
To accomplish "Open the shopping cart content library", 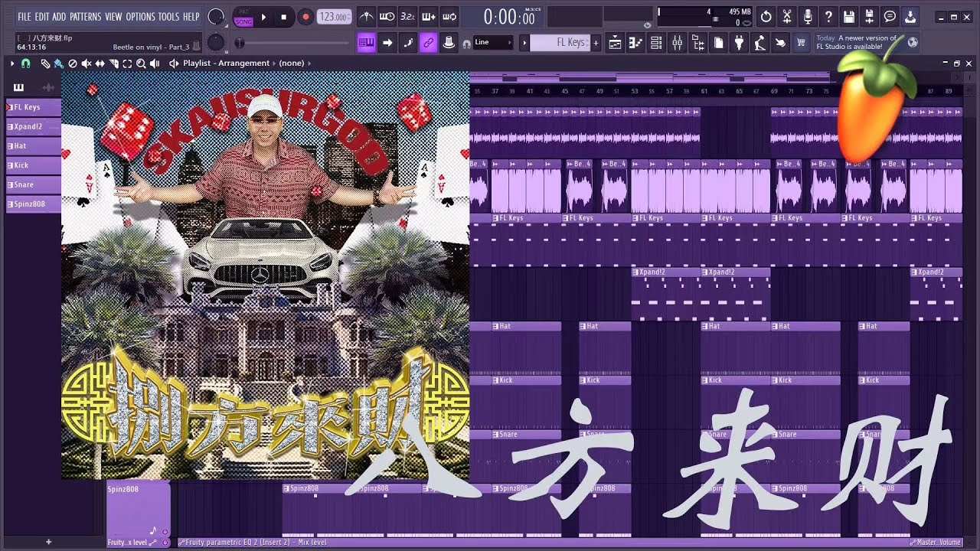I will [801, 43].
